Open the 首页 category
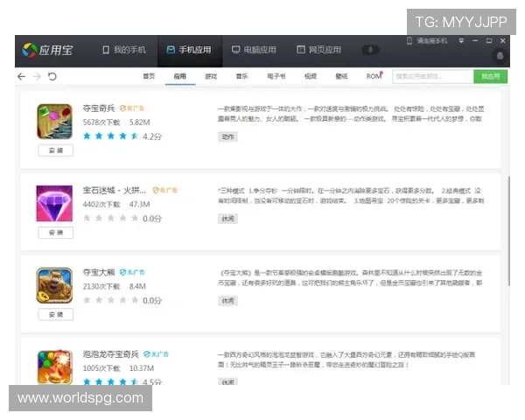The image size is (525, 420). pyautogui.click(x=149, y=76)
